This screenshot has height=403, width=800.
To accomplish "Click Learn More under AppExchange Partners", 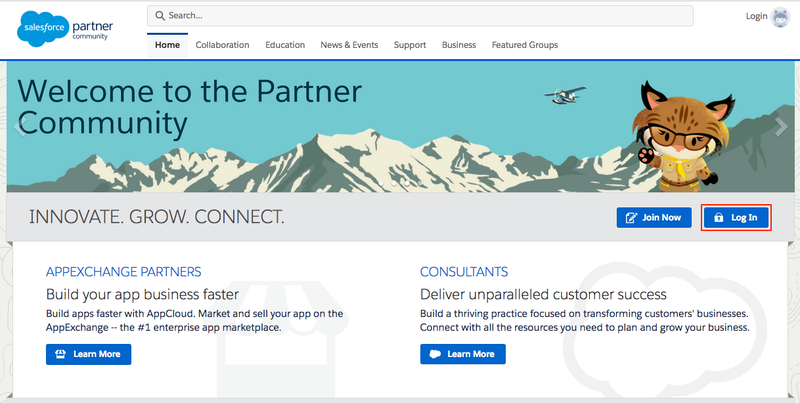I will tap(88, 354).
